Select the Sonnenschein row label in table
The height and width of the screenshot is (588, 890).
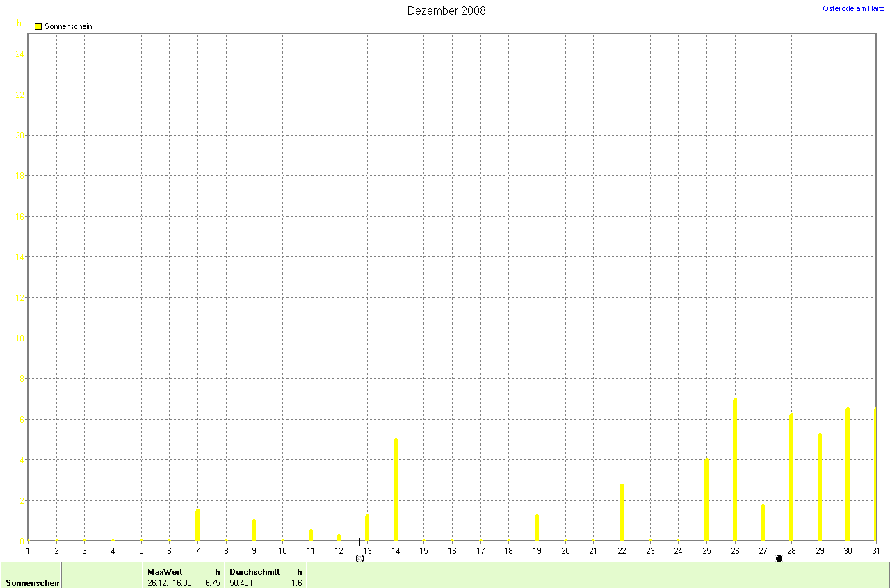point(33,583)
